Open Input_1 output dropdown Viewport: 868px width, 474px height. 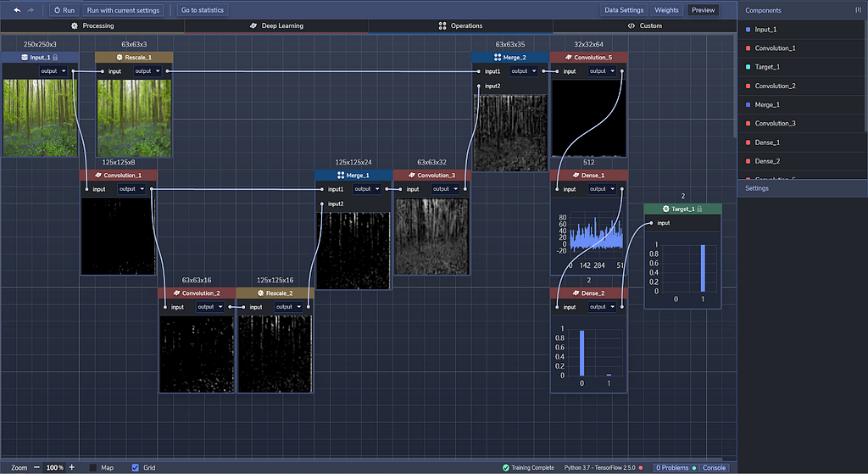[x=53, y=71]
